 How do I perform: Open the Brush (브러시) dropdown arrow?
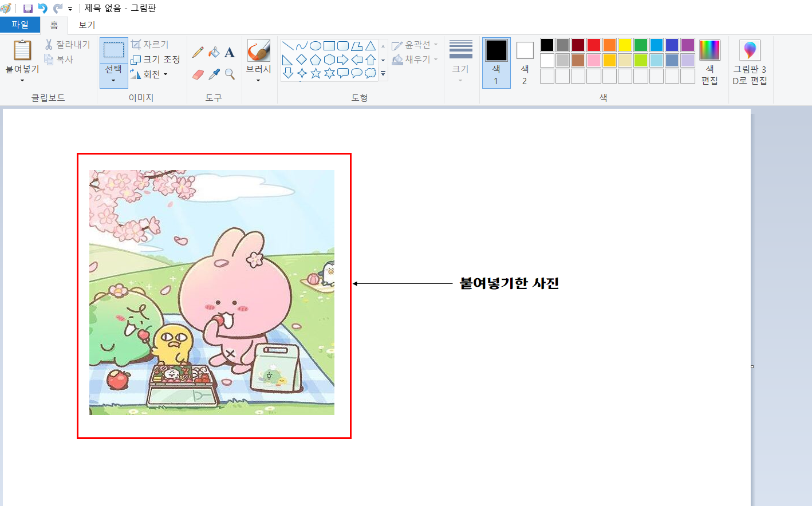tap(259, 81)
